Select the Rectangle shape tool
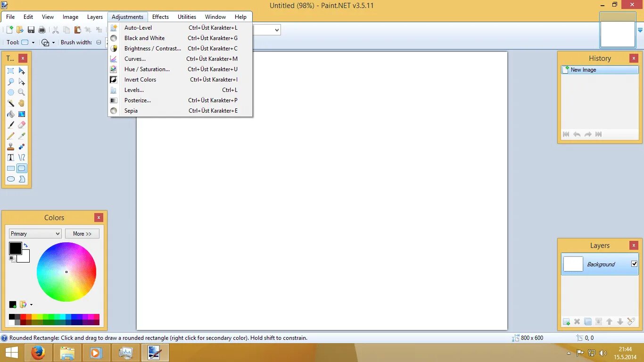Screen dimensions: 644x362 [11, 168]
